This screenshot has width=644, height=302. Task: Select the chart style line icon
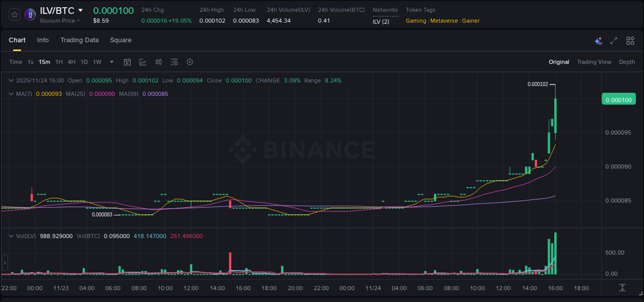[x=143, y=62]
